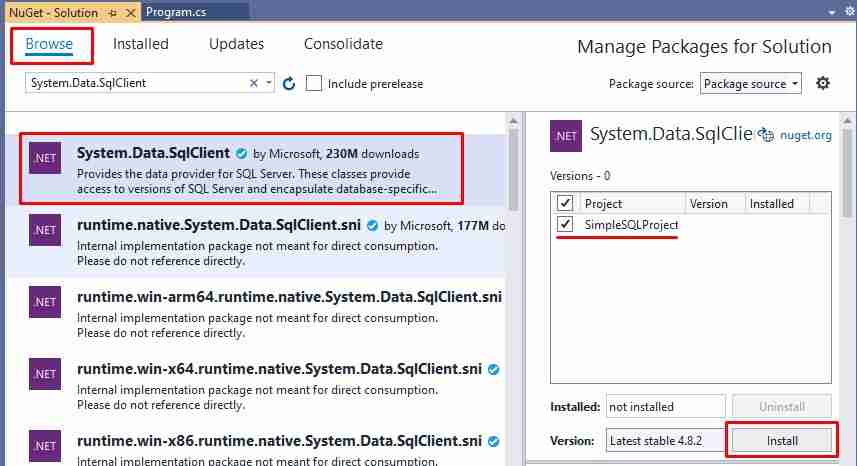The image size is (857, 466).
Task: Close the NuGet - Solution tab
Action: pos(131,13)
